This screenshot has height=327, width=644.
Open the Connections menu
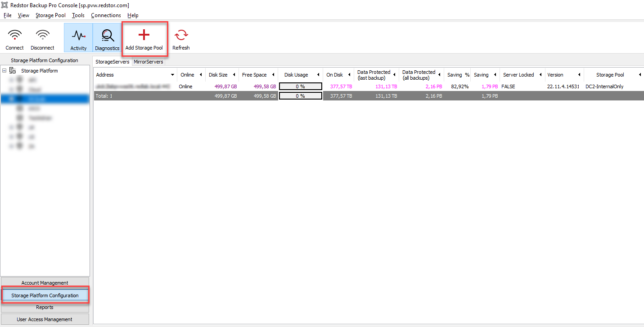pos(106,15)
